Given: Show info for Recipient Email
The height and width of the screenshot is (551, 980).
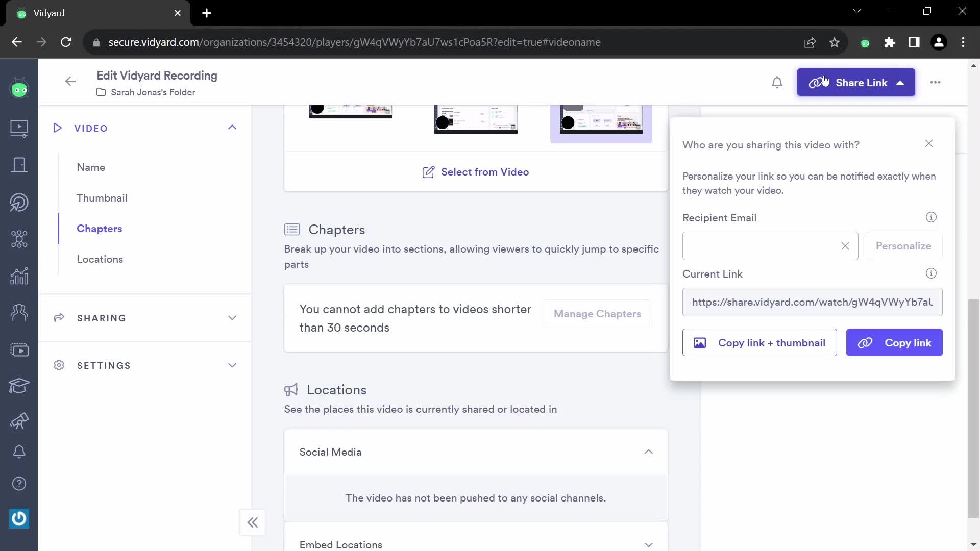Looking at the screenshot, I should click(x=931, y=217).
